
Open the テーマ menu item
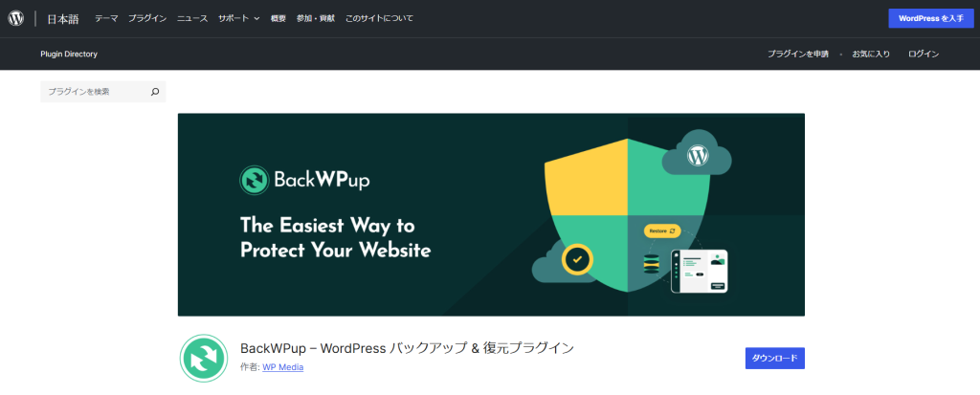[106, 19]
